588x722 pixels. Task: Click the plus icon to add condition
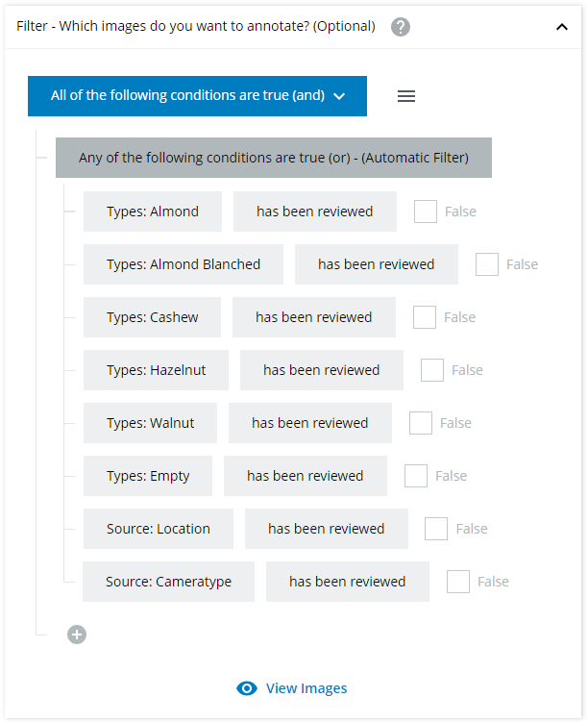77,635
